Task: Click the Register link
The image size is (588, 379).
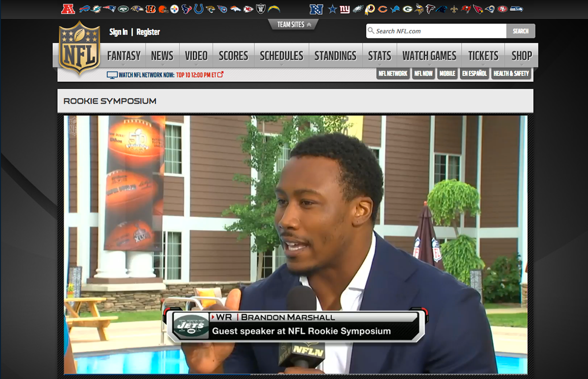Action: click(148, 32)
